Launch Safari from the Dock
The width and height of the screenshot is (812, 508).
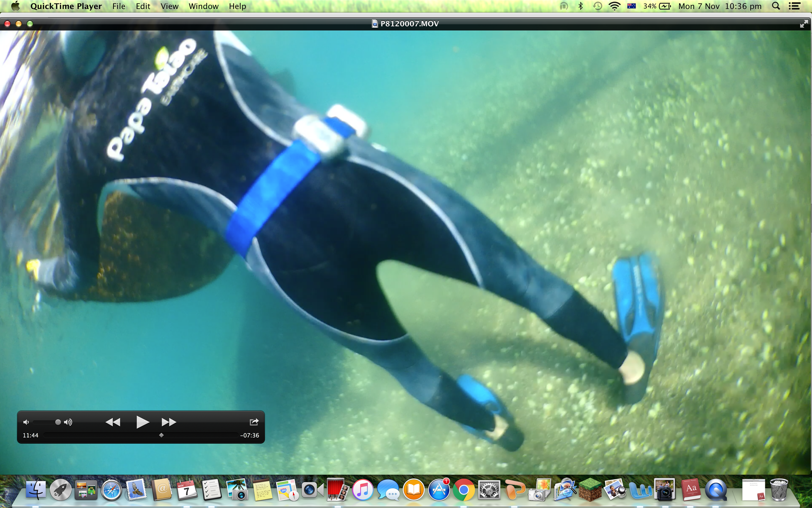click(111, 490)
